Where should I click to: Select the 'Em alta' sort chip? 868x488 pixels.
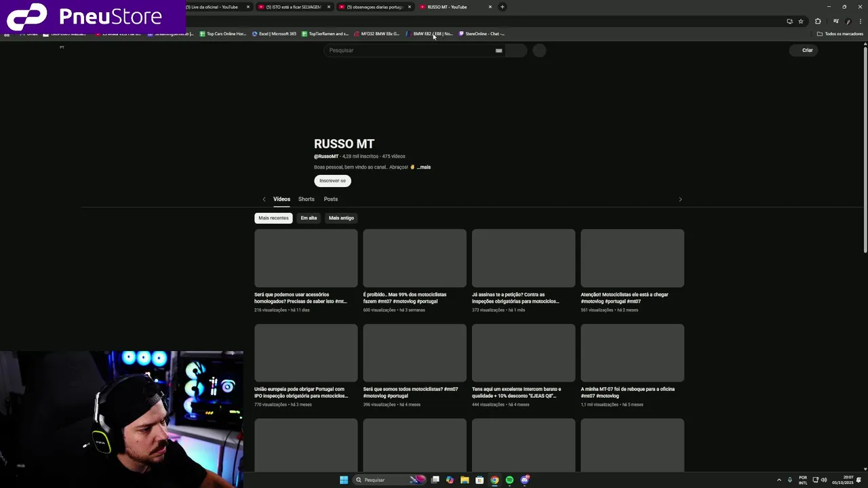(x=309, y=218)
